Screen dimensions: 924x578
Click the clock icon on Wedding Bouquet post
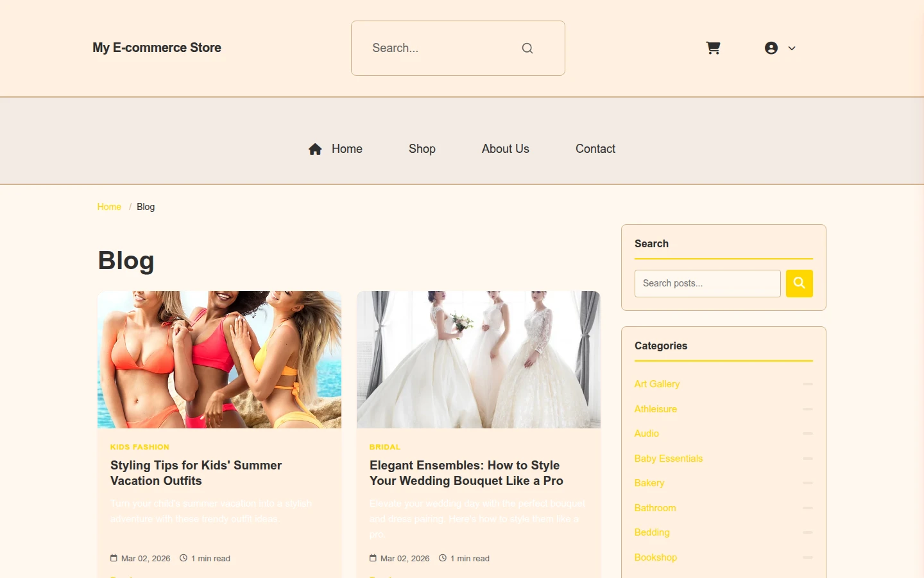443,558
